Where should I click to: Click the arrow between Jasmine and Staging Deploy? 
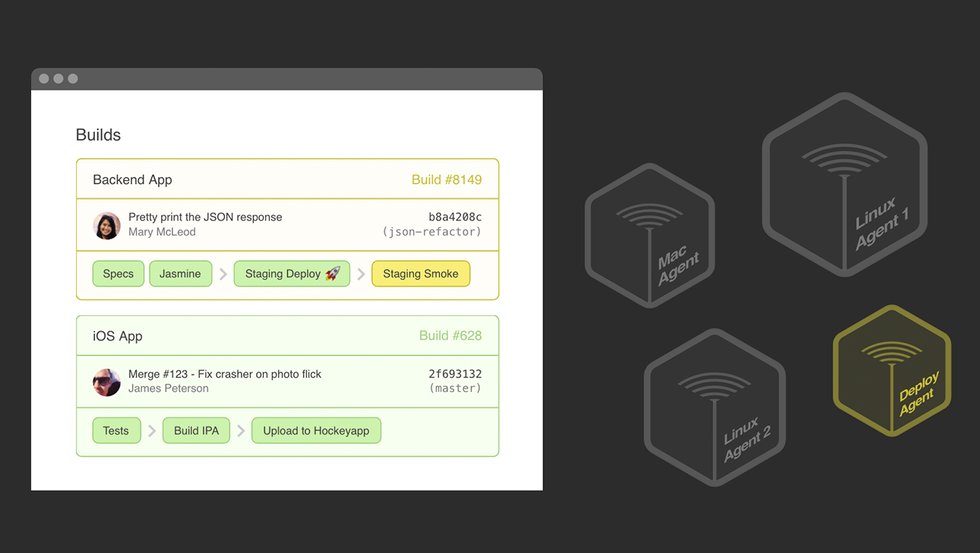click(x=223, y=274)
